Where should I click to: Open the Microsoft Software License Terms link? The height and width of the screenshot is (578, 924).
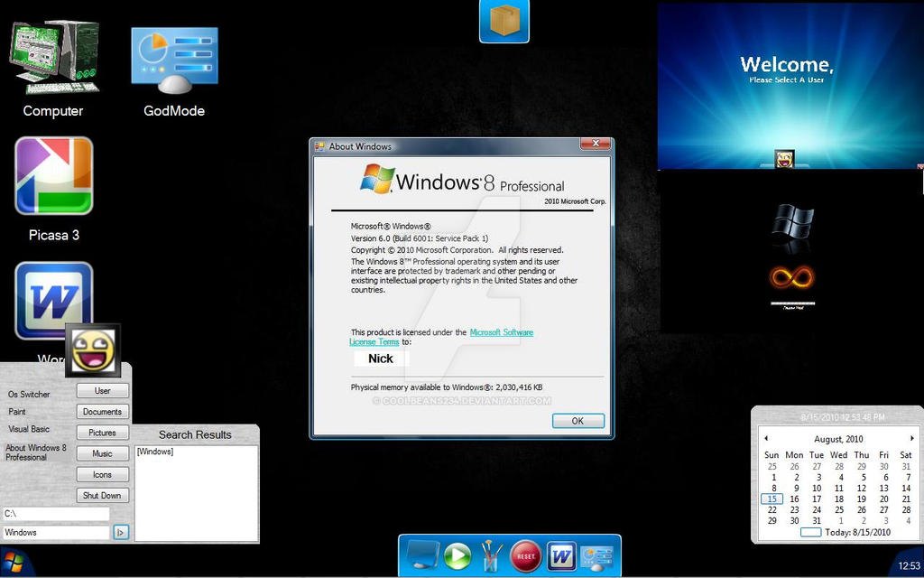pos(502,332)
